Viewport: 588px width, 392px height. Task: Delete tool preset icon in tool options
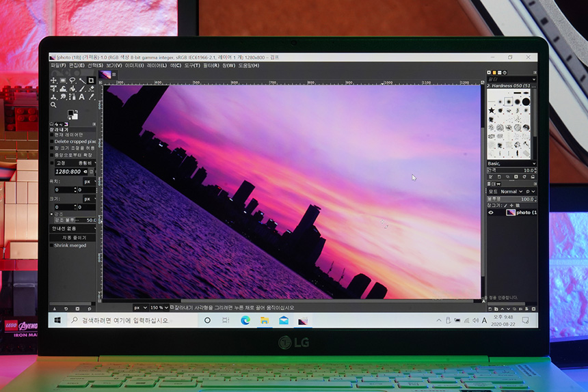click(x=77, y=309)
